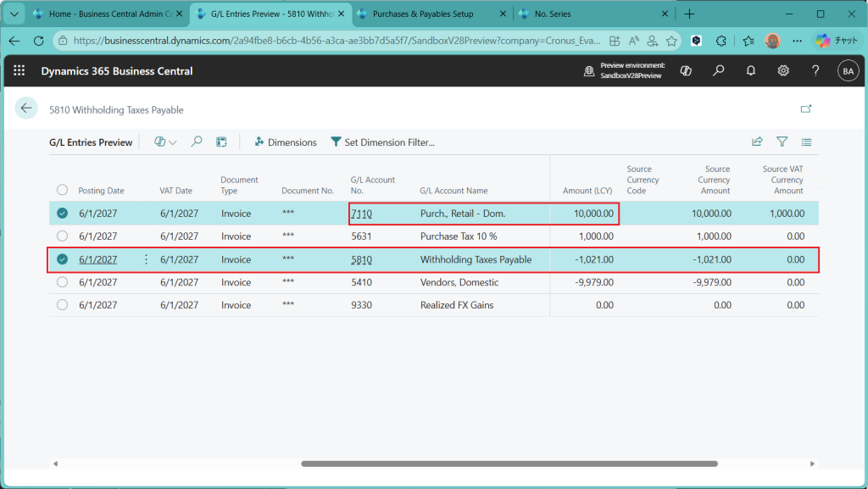868x489 pixels.
Task: Open page in new window icon
Action: tap(806, 108)
